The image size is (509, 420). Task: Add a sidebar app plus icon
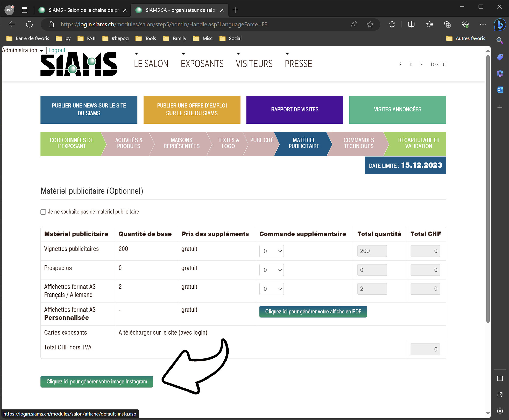[x=500, y=107]
